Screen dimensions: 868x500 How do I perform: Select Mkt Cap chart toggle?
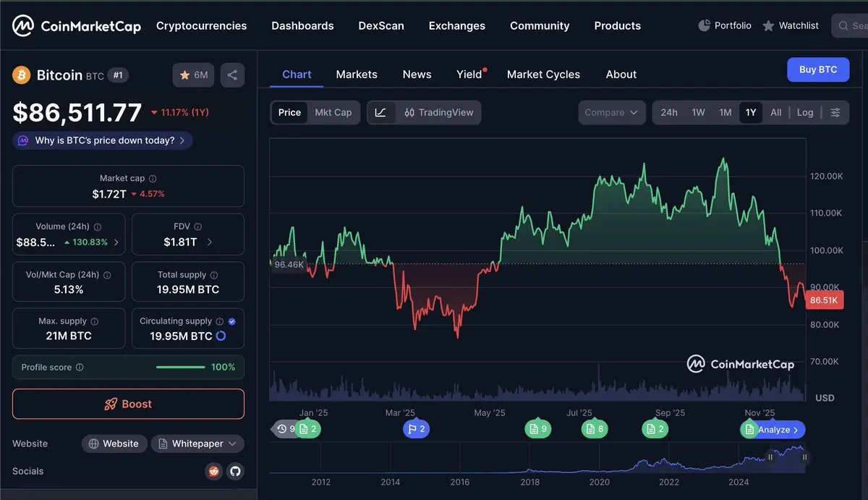(333, 112)
